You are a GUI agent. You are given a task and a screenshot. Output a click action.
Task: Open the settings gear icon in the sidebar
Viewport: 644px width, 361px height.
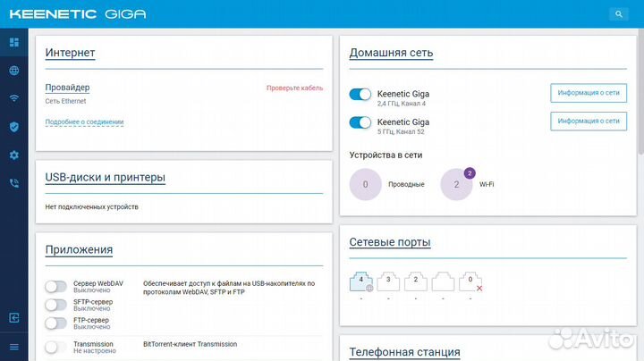14,155
